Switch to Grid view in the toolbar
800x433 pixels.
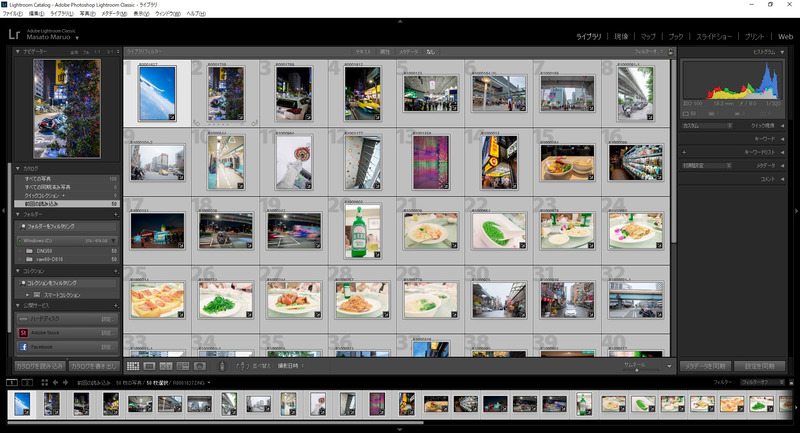(133, 366)
